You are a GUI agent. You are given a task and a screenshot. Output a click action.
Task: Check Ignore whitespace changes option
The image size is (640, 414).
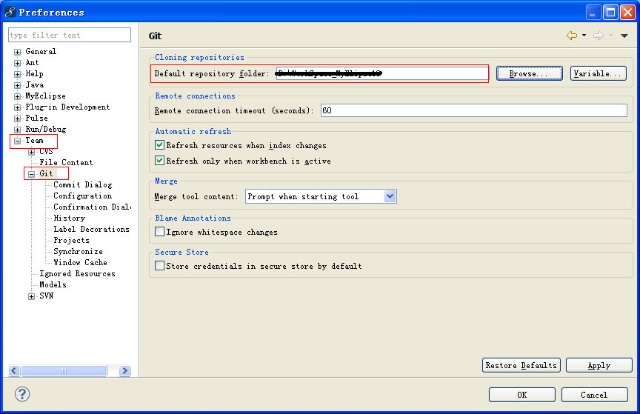tap(160, 231)
